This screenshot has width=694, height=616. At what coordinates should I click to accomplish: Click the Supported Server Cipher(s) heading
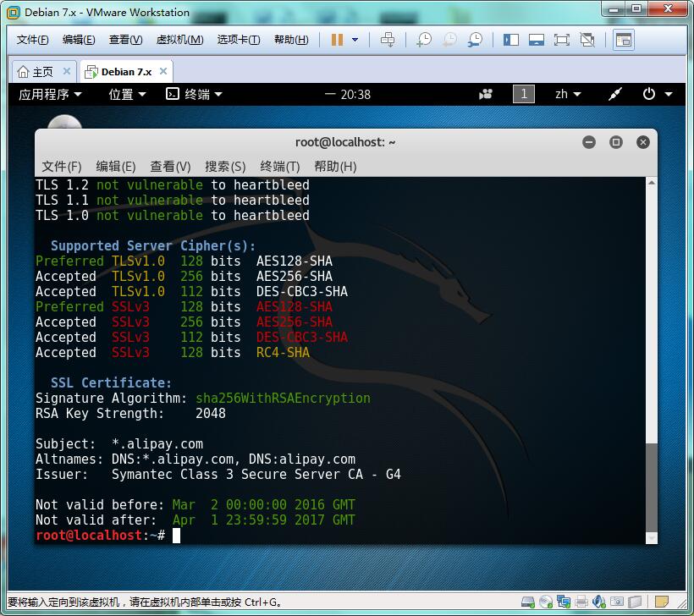click(152, 246)
